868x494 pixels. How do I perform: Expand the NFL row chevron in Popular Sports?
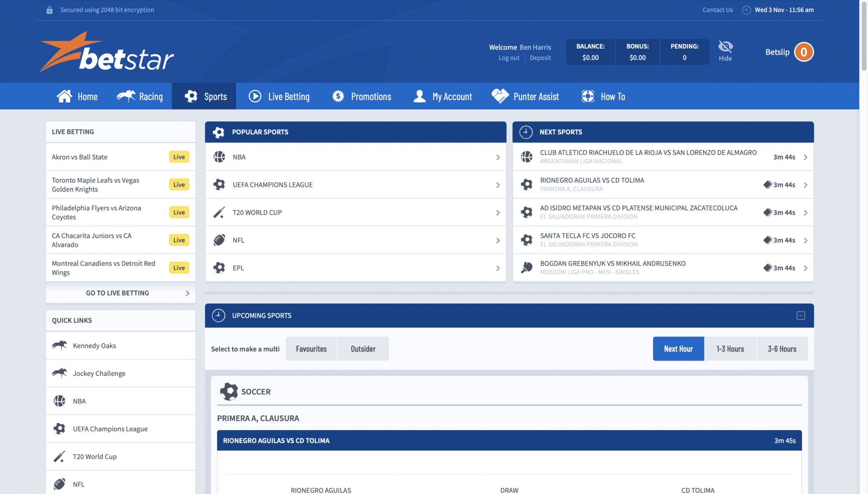click(498, 241)
